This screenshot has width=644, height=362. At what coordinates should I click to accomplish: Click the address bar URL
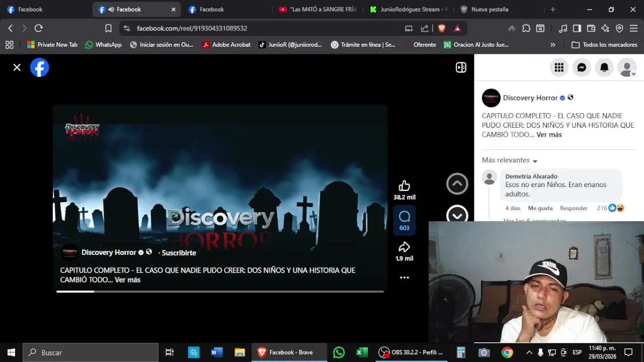pos(192,28)
